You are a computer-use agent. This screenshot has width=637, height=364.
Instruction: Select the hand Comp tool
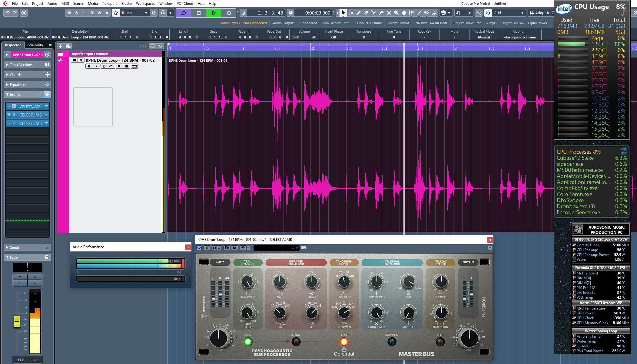pos(404,13)
